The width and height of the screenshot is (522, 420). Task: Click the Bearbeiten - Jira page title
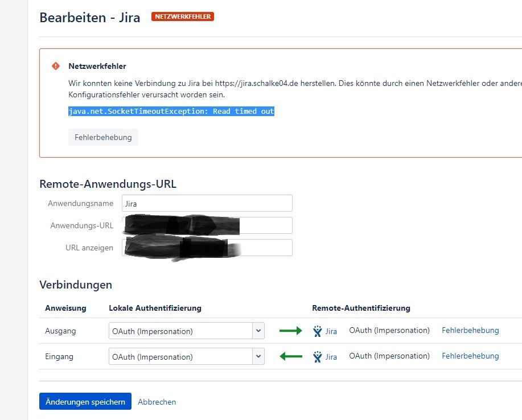point(90,18)
